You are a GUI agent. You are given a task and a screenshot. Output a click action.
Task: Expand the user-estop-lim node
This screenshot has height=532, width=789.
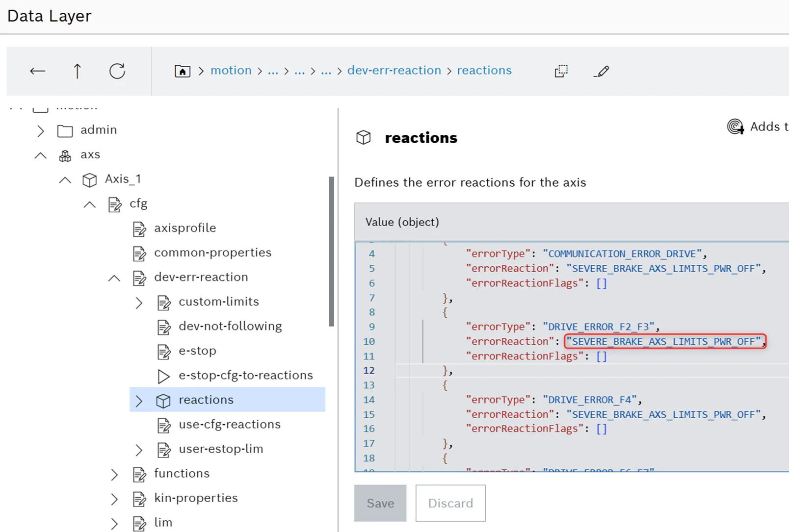point(139,450)
